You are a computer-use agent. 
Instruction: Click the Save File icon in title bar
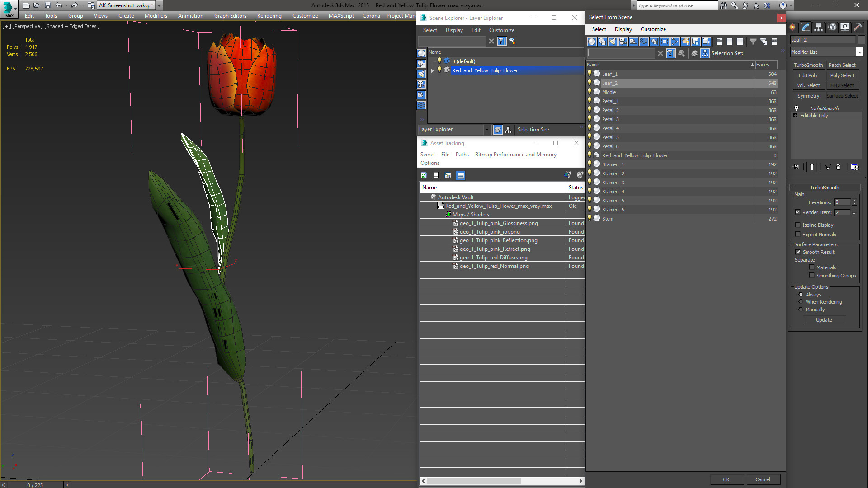coord(47,5)
